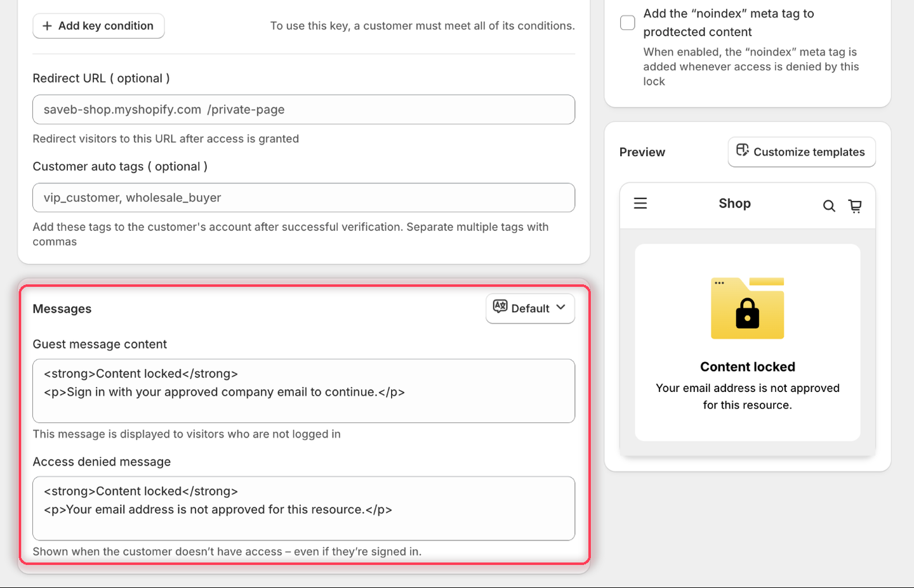Click the cart icon in Shop preview
Viewport: 914px width, 588px height.
[x=855, y=206]
